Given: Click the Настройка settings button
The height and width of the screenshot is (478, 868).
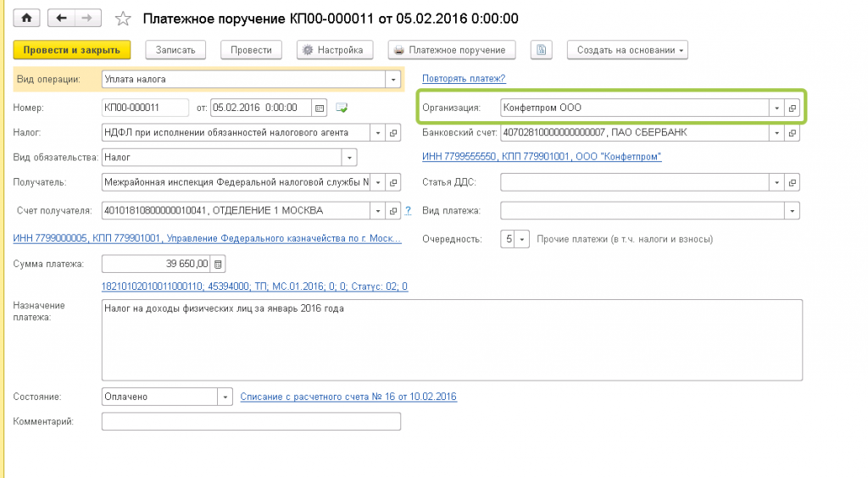Looking at the screenshot, I should (x=333, y=50).
